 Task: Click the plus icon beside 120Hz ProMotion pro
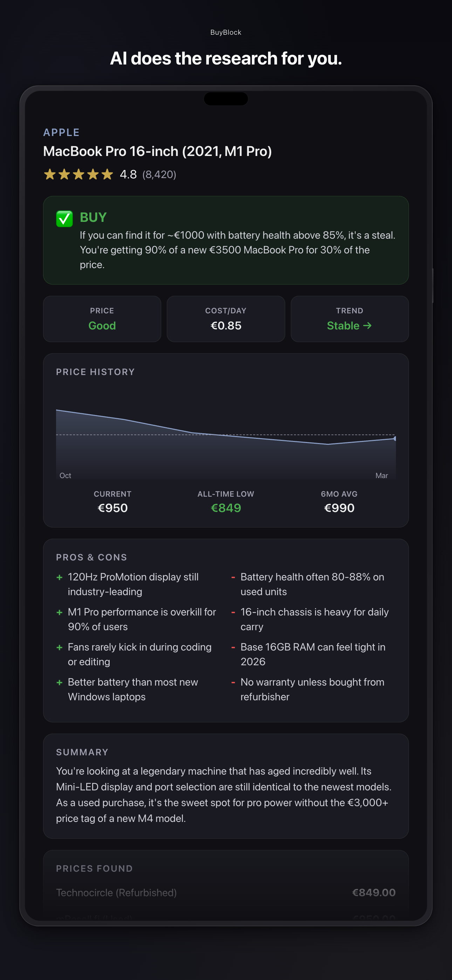59,577
